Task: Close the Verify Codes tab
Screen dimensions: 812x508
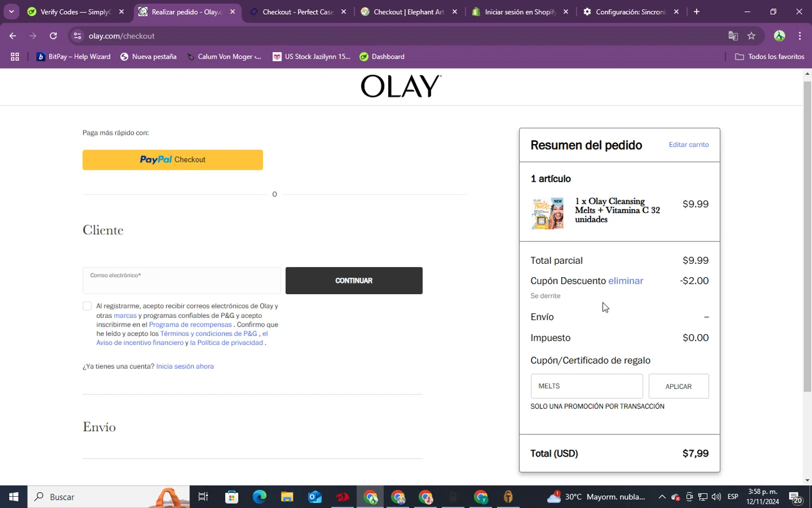Action: 122,11
